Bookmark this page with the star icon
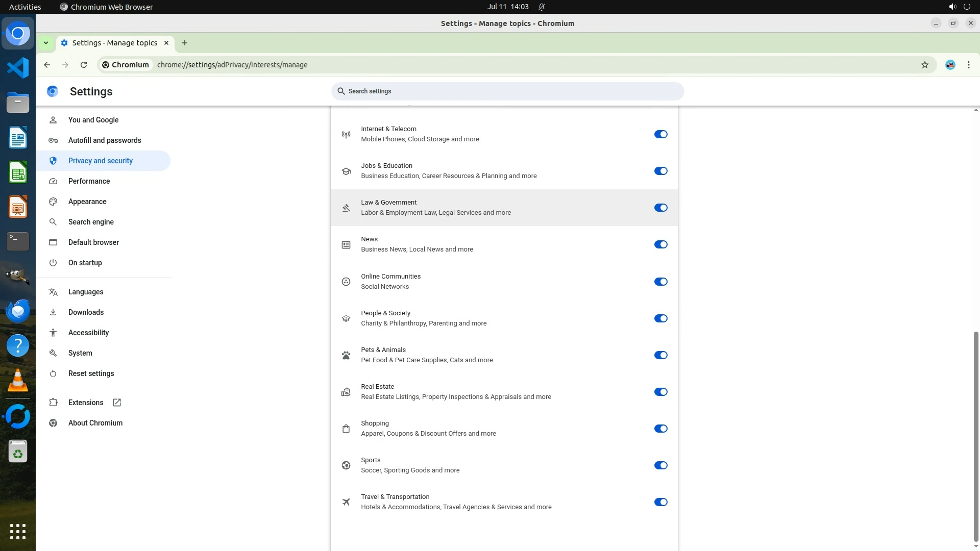980x551 pixels. [x=924, y=65]
